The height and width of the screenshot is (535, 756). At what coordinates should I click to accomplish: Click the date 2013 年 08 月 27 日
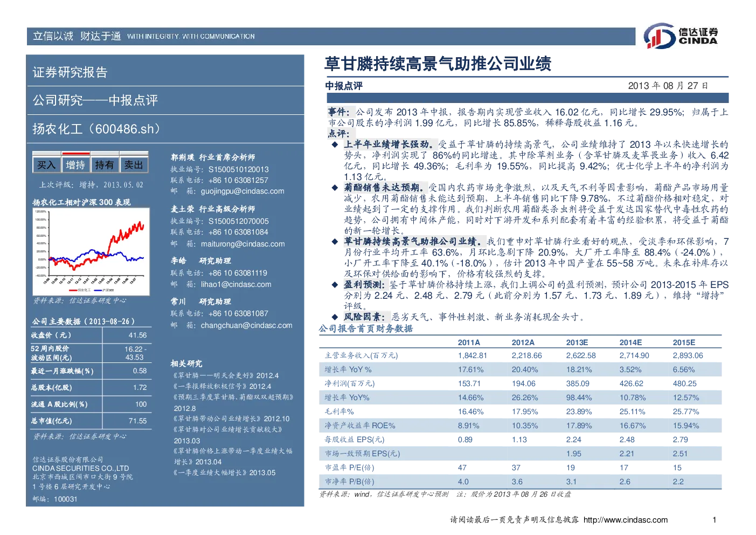[668, 86]
